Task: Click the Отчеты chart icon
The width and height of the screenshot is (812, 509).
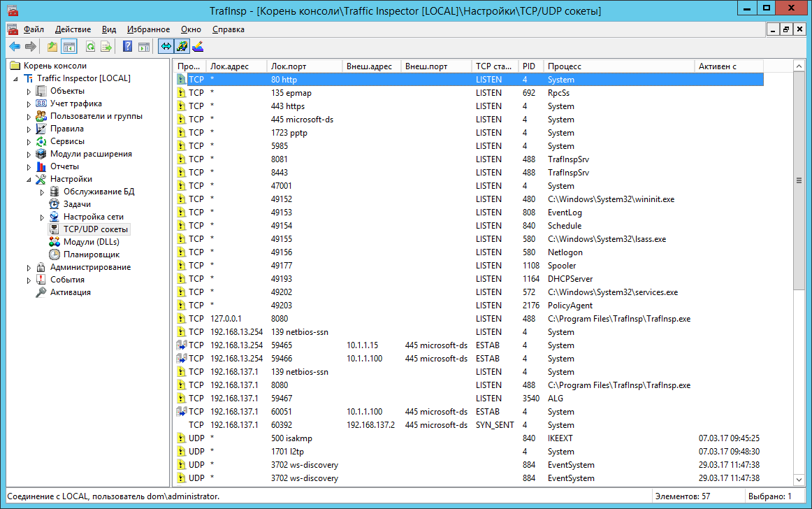Action: click(x=41, y=166)
